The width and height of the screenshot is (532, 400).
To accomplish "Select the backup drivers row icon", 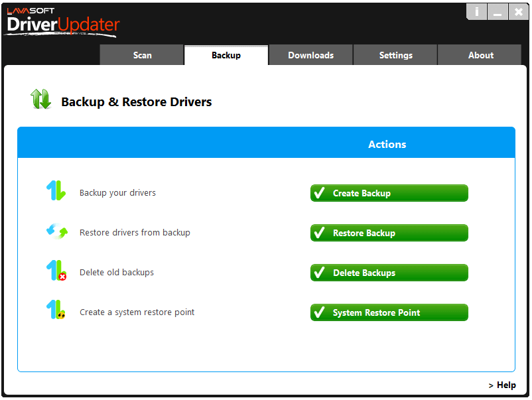I will click(58, 192).
